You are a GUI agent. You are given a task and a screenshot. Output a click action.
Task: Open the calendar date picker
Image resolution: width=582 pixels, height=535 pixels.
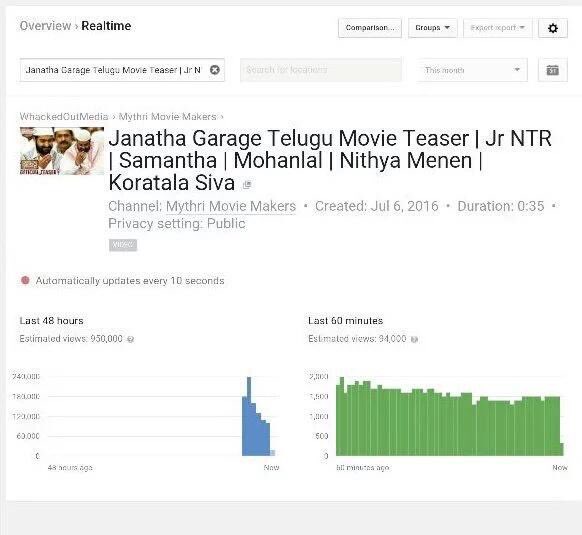pyautogui.click(x=552, y=70)
